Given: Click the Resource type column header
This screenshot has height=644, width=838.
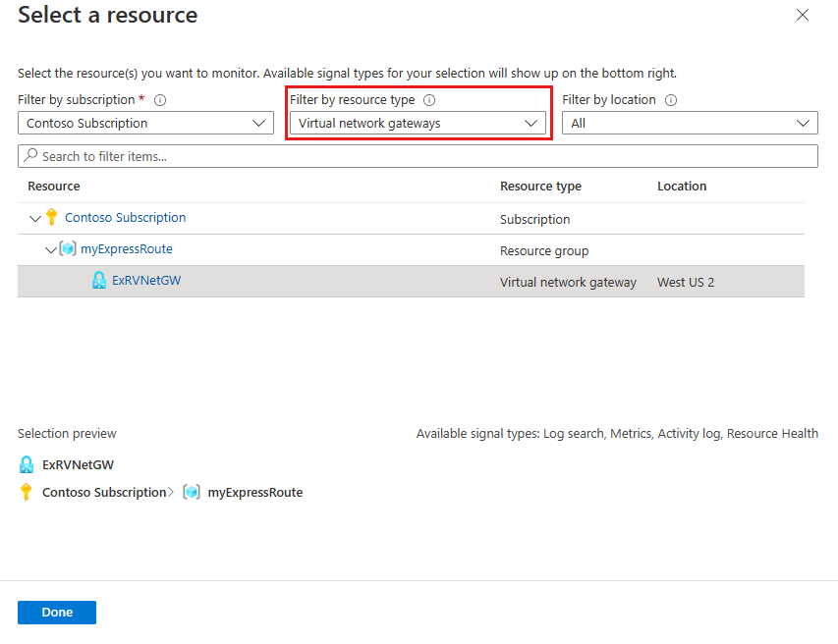Looking at the screenshot, I should click(540, 187).
